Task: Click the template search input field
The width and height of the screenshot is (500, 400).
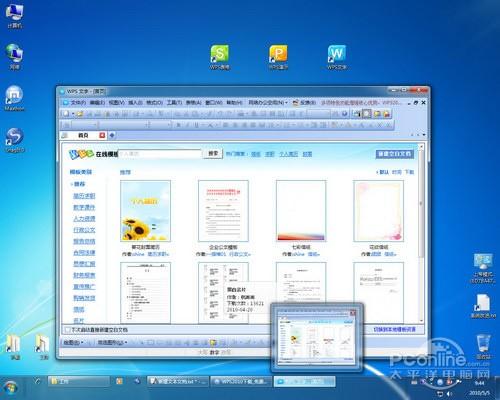Action: (x=160, y=154)
